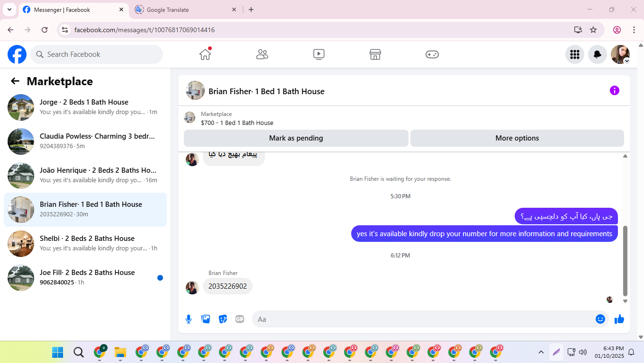Open the João Henrique conversation
This screenshot has width=644, height=363.
[x=85, y=176]
